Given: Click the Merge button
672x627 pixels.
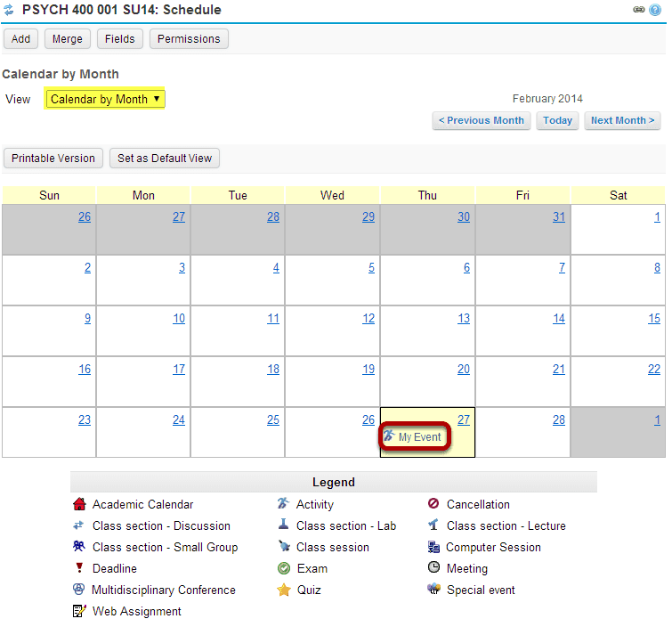Looking at the screenshot, I should click(x=68, y=39).
